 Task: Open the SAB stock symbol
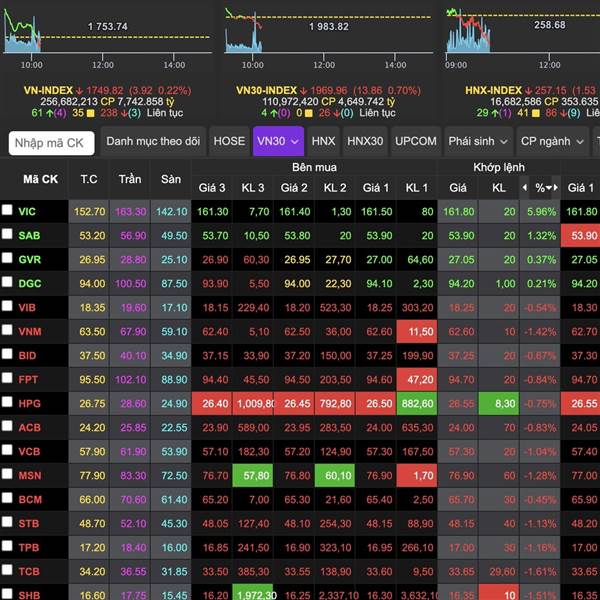tap(29, 236)
